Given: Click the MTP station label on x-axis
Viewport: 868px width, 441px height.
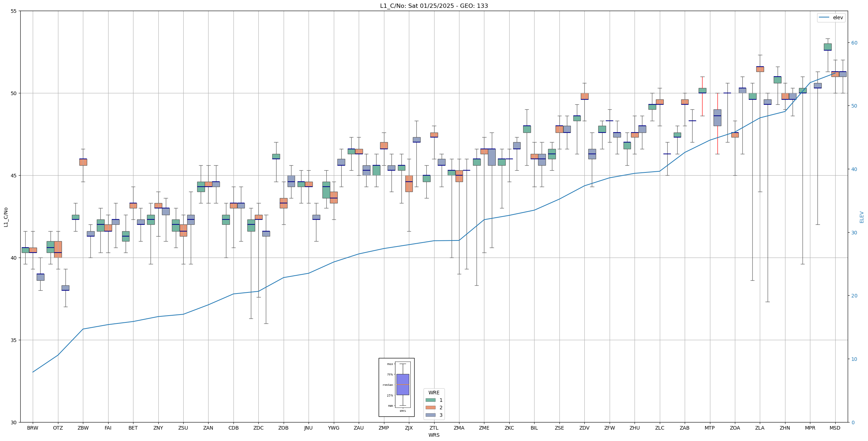Looking at the screenshot, I should pyautogui.click(x=710, y=428).
